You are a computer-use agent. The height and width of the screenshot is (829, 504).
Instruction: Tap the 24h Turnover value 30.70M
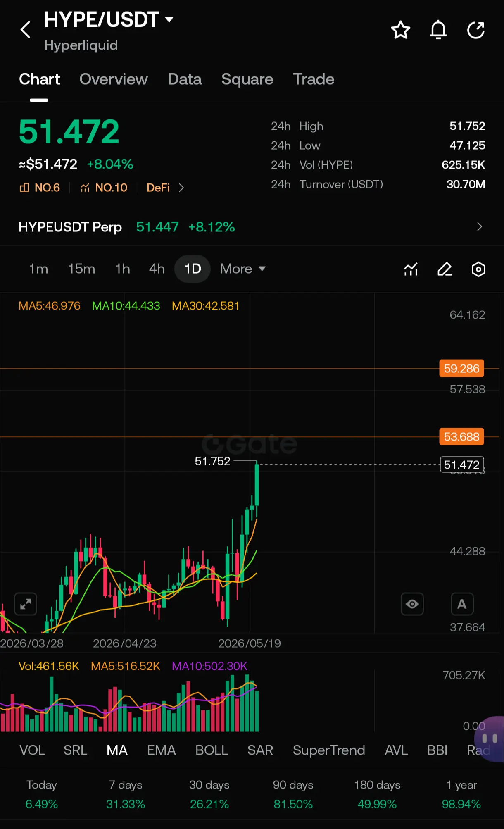(x=466, y=184)
